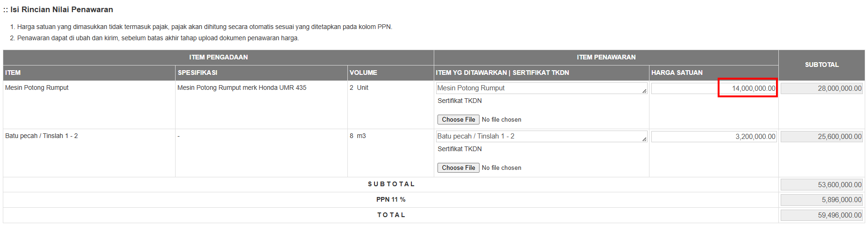
Task: Click the VOLUME column header
Action: click(363, 73)
